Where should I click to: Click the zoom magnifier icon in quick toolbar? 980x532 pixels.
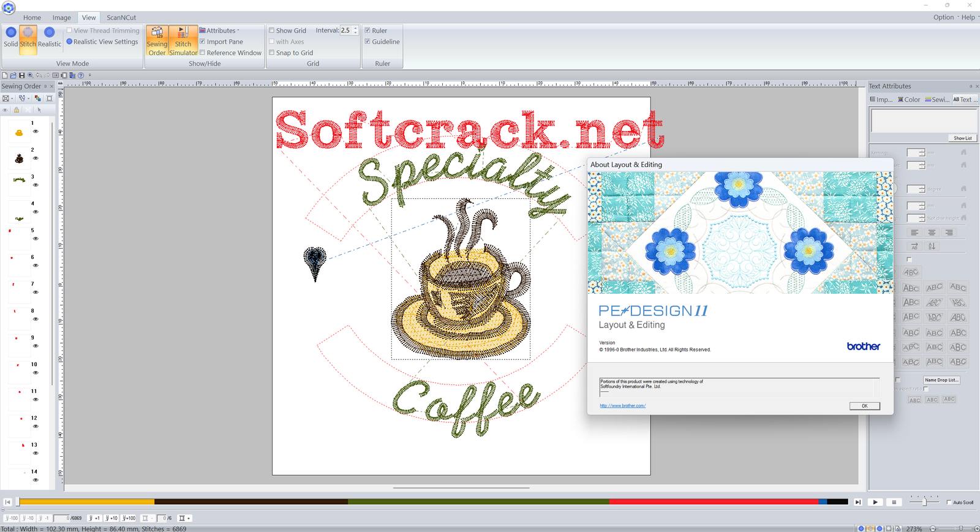point(30,75)
